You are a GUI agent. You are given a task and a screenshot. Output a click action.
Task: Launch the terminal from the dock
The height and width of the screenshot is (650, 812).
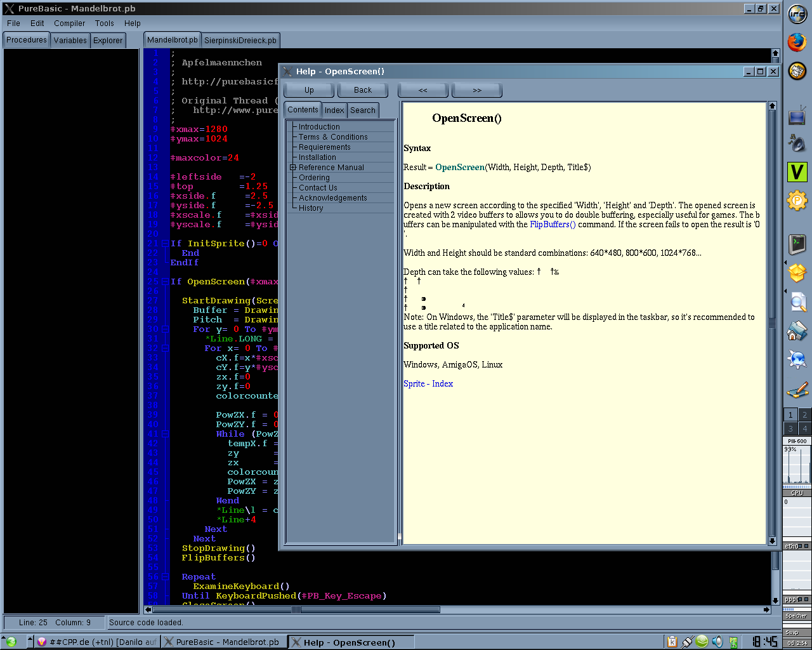point(797,244)
